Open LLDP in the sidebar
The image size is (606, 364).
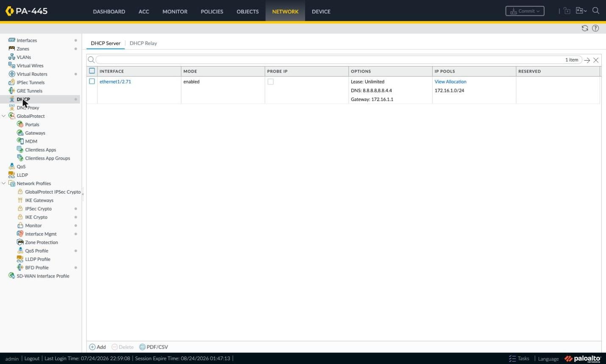pos(22,175)
